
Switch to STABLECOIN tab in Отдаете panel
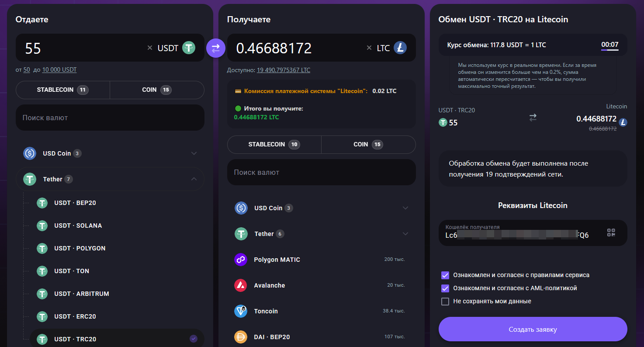(x=62, y=90)
